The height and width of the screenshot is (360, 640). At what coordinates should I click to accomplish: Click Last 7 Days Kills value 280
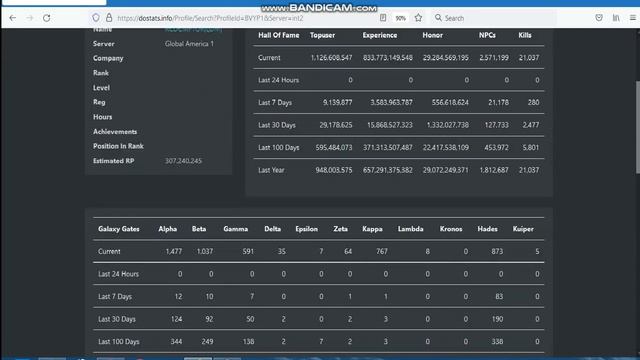point(533,102)
